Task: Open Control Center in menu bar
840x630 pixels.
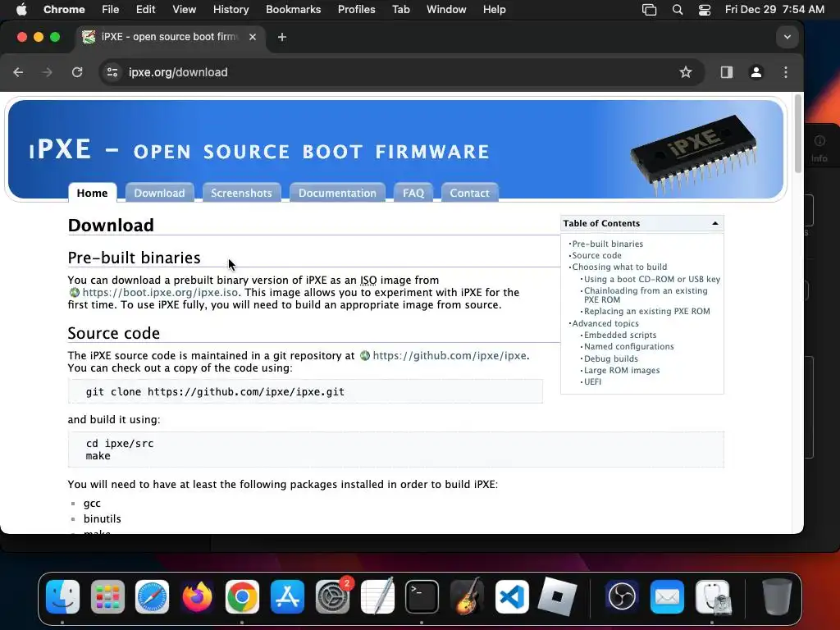Action: point(704,9)
